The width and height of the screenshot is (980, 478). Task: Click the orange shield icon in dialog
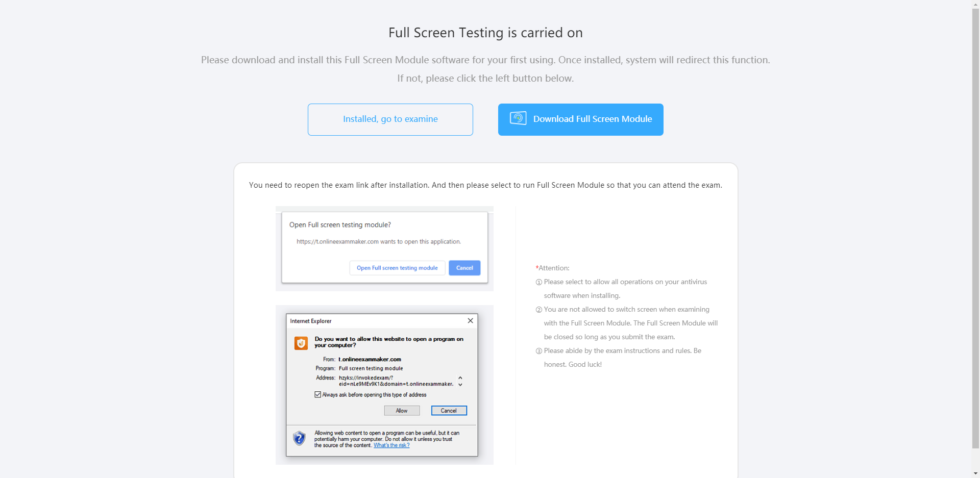point(301,343)
